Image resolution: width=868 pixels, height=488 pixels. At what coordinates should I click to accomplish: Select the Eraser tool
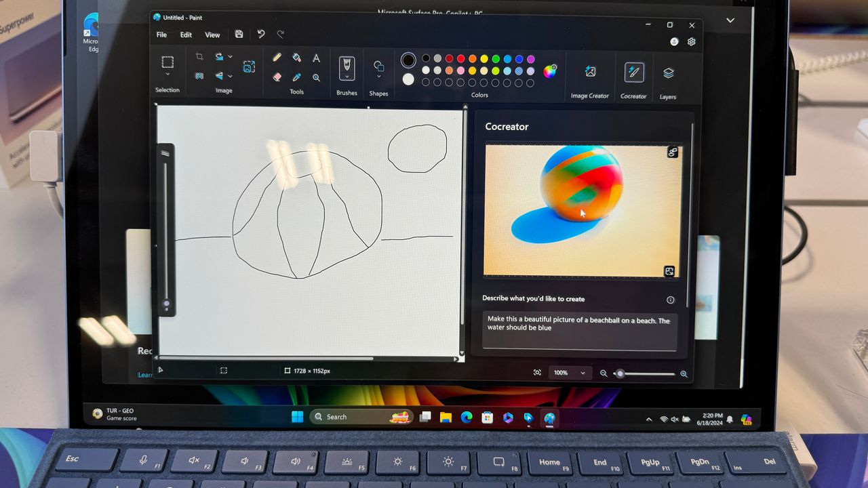click(x=277, y=77)
